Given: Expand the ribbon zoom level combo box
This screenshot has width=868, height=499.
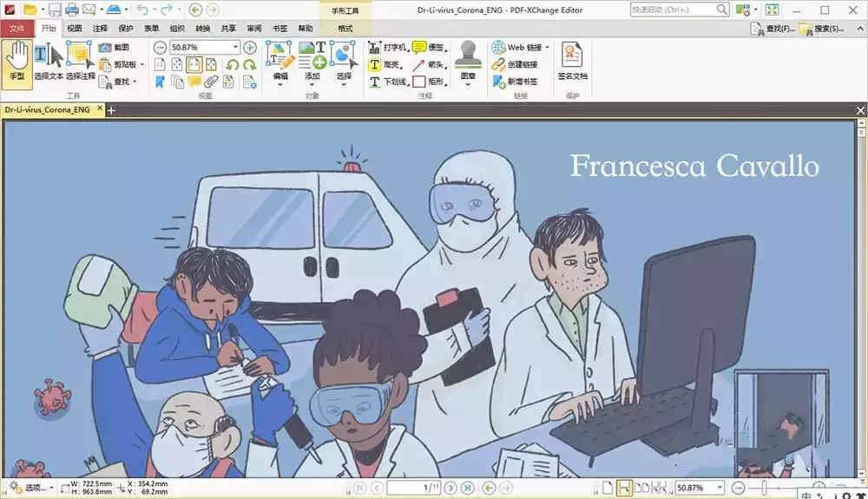Looking at the screenshot, I should 235,47.
